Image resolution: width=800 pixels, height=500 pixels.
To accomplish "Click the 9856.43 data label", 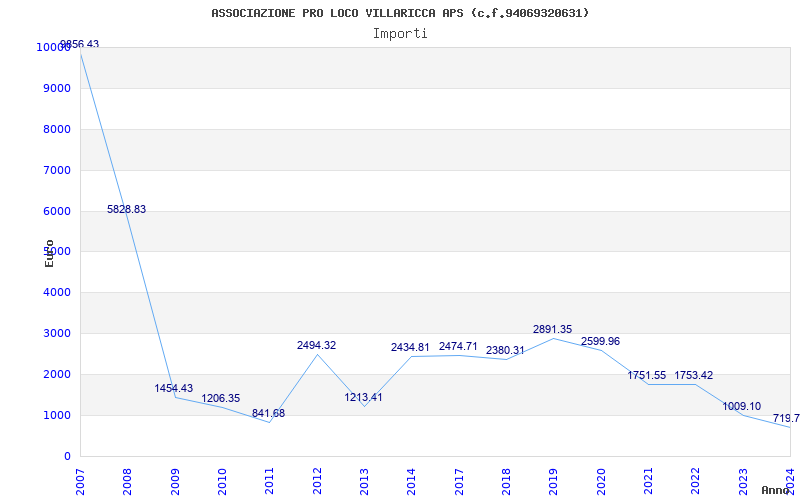I will tap(80, 44).
